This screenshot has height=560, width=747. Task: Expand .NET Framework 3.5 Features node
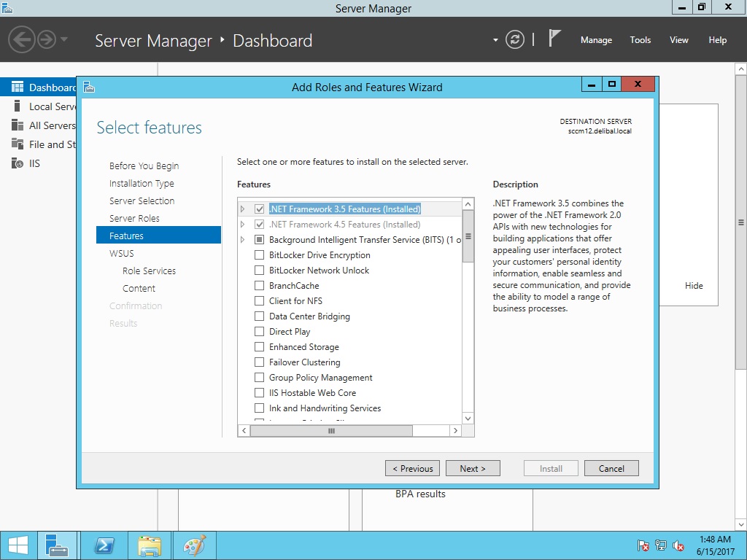click(x=243, y=209)
